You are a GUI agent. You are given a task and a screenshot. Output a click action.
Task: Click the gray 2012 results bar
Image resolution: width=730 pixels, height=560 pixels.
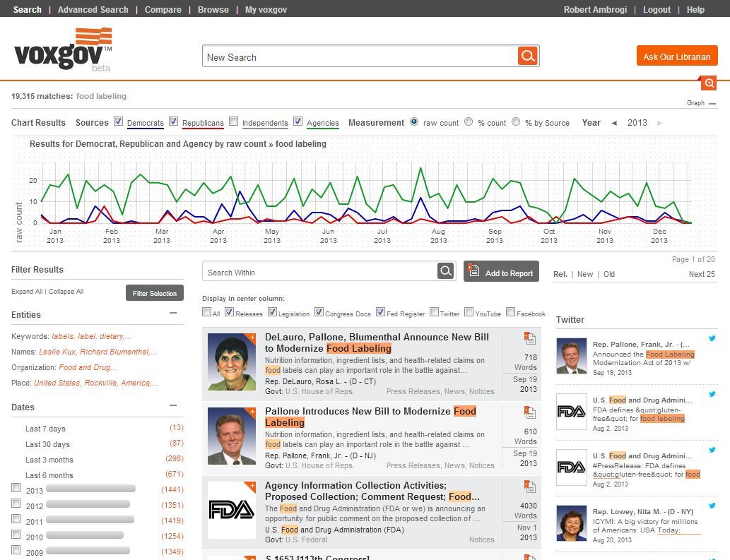tap(88, 504)
